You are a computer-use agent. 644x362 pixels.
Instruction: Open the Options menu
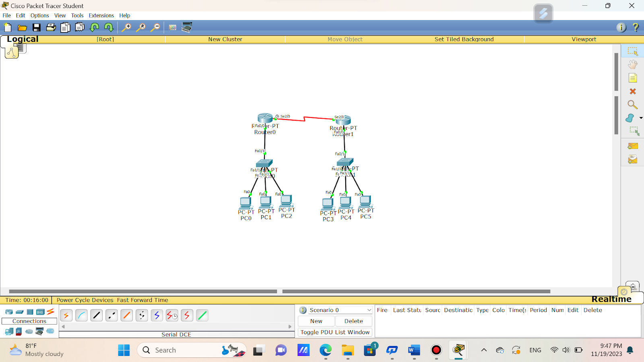(x=40, y=15)
